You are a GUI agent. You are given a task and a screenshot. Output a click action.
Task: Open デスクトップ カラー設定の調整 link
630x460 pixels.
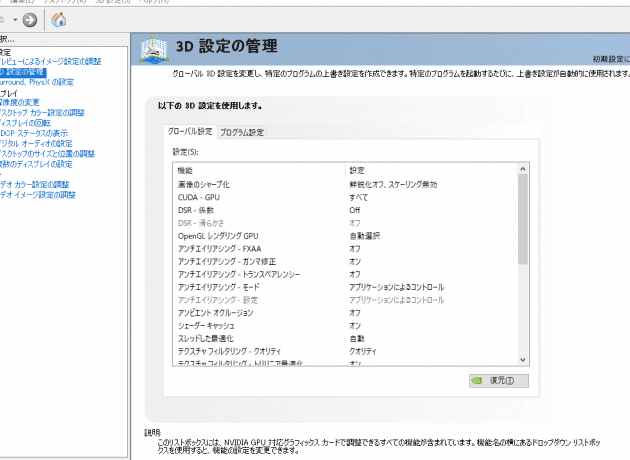pos(42,113)
